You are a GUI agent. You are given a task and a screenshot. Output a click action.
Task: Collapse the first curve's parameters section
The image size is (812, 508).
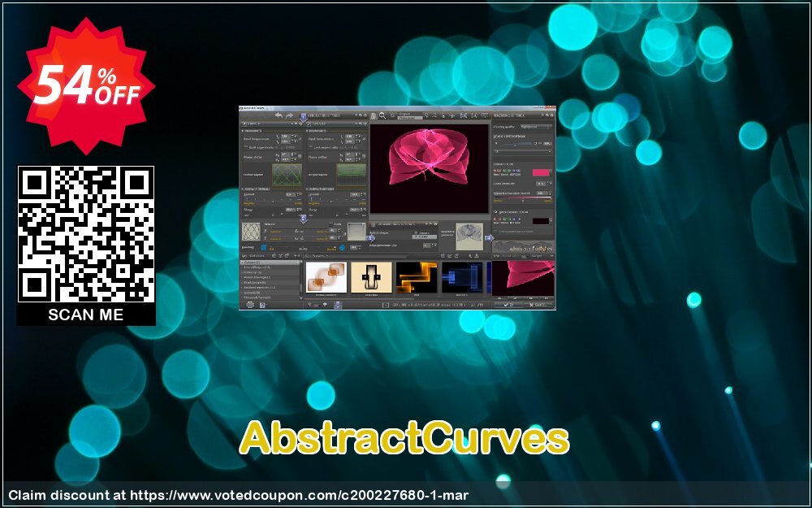point(242,131)
